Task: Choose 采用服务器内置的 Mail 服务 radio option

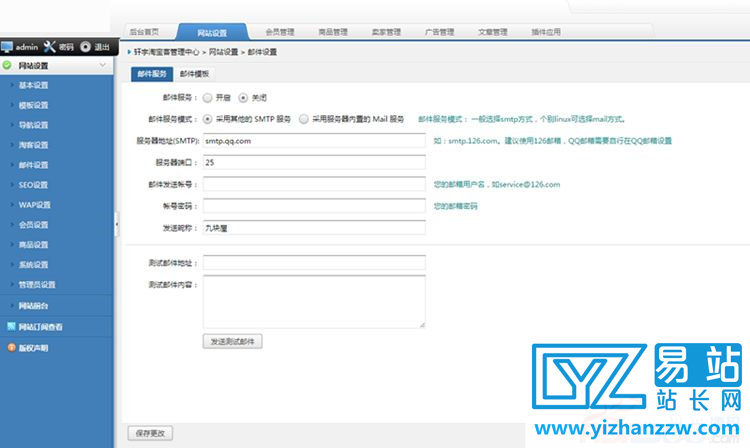Action: (304, 119)
